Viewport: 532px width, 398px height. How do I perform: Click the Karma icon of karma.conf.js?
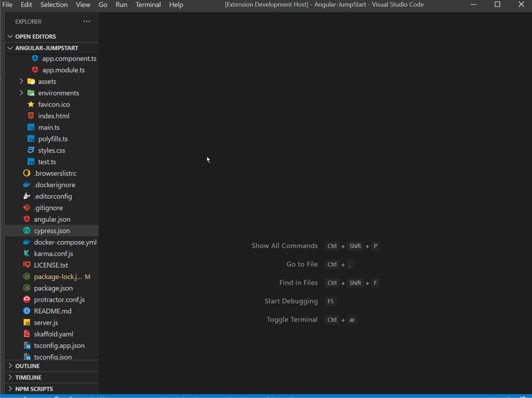click(27, 253)
